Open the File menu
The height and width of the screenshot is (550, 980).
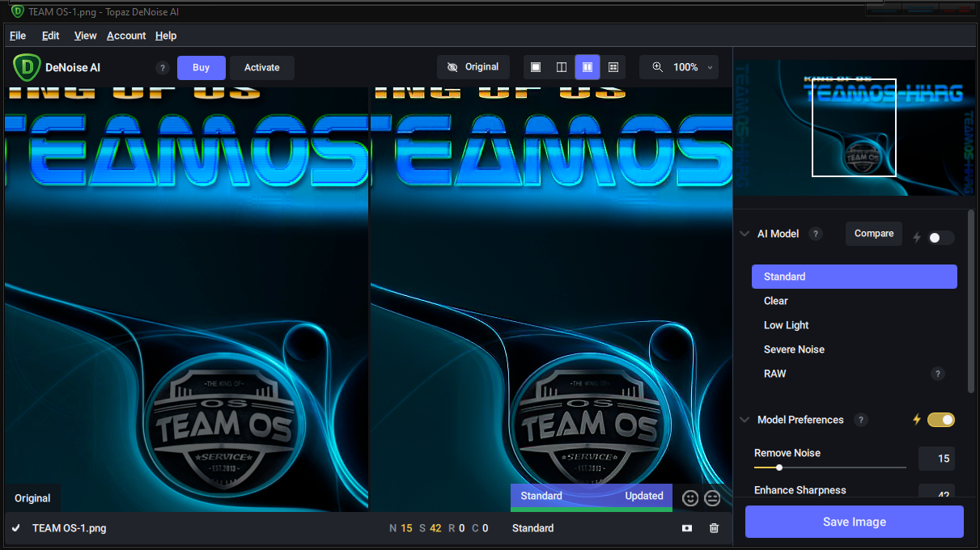tap(18, 36)
